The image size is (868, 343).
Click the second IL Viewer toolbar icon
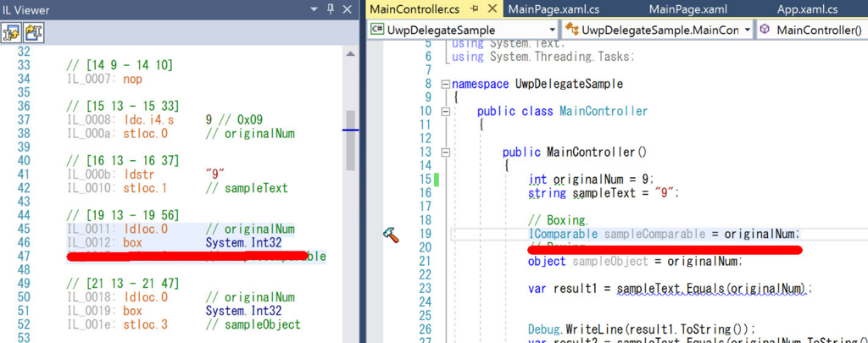[34, 33]
